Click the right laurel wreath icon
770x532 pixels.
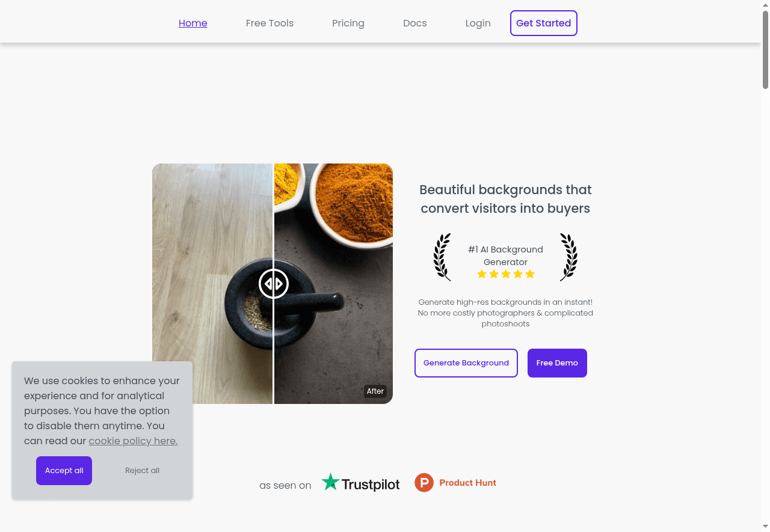[x=569, y=257]
